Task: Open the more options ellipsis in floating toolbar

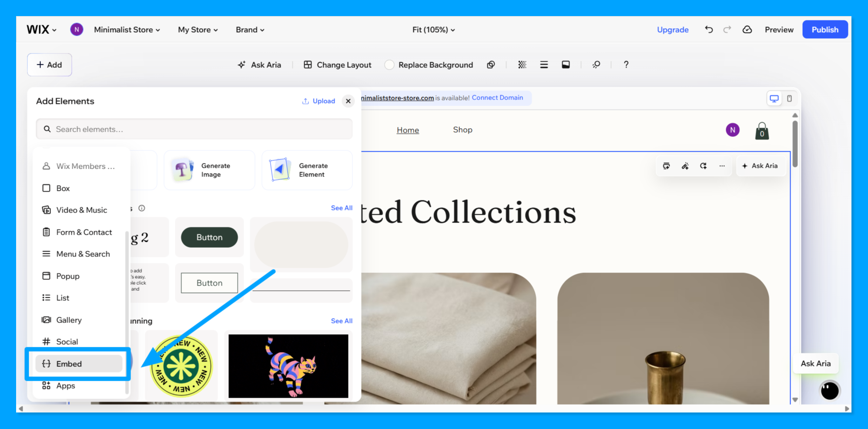Action: pos(722,166)
